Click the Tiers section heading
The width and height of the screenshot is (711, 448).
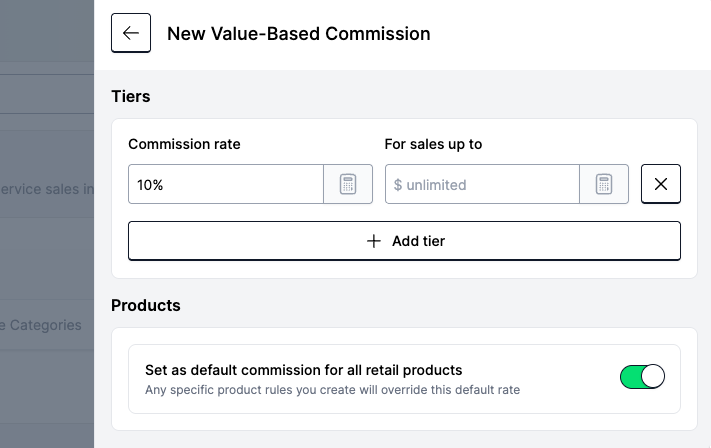(131, 97)
